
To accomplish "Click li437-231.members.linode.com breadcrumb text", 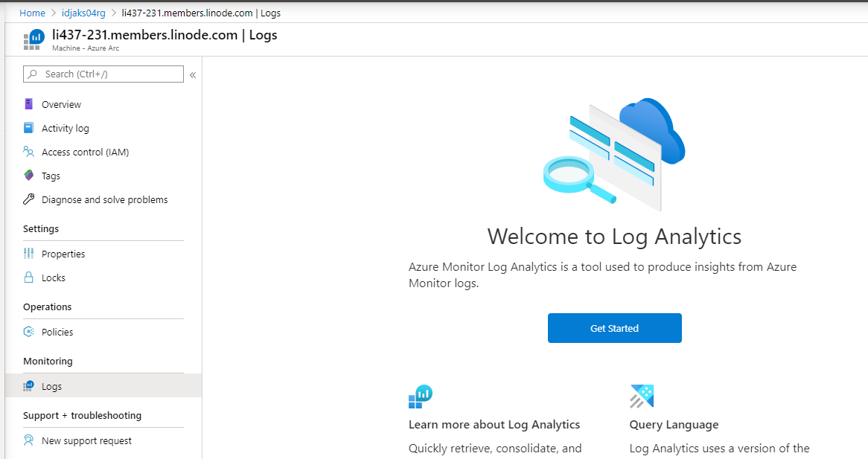I will pos(187,13).
